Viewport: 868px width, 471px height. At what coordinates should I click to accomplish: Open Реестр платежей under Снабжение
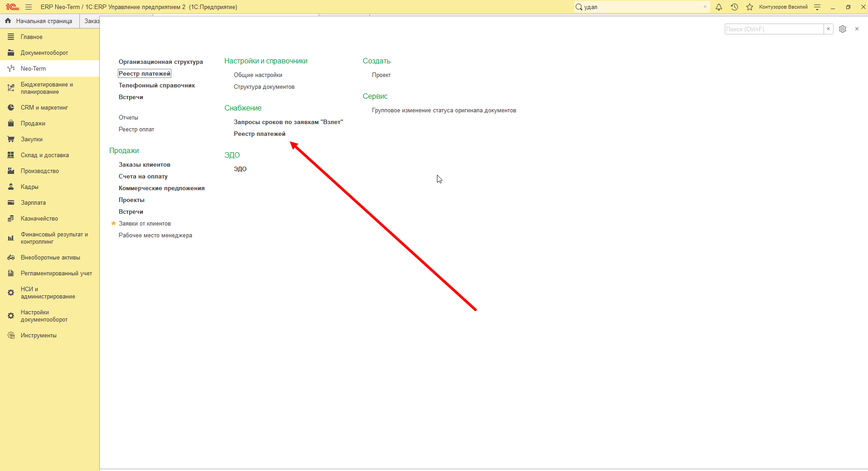click(260, 134)
